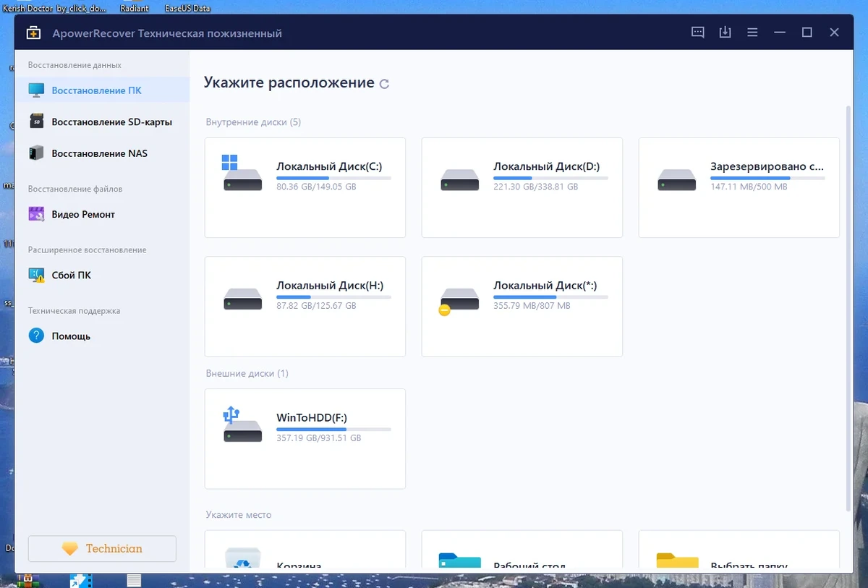The width and height of the screenshot is (868, 588).
Task: Click the 80.36 GB/149.05 GB size text
Action: [x=316, y=187]
